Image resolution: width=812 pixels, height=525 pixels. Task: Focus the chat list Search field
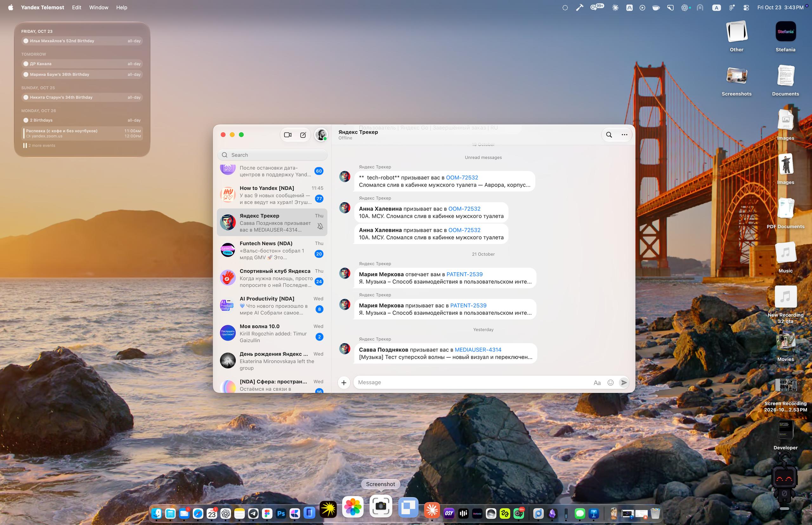pos(272,155)
